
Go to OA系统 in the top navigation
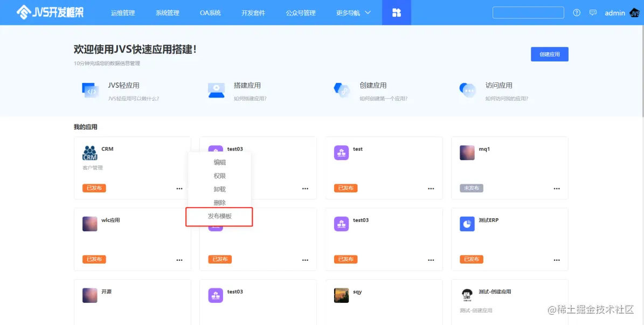tap(210, 13)
